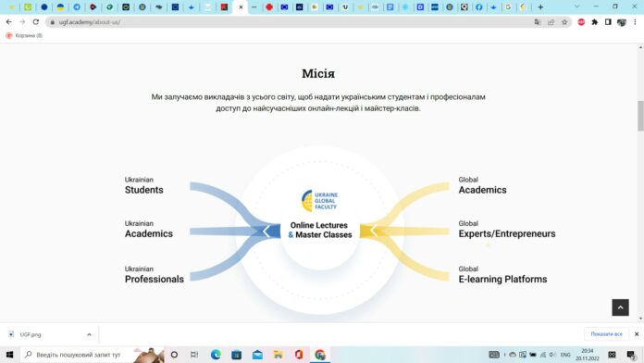644x363 pixels.
Task: Open the Extensions puzzle menu
Action: (594, 22)
